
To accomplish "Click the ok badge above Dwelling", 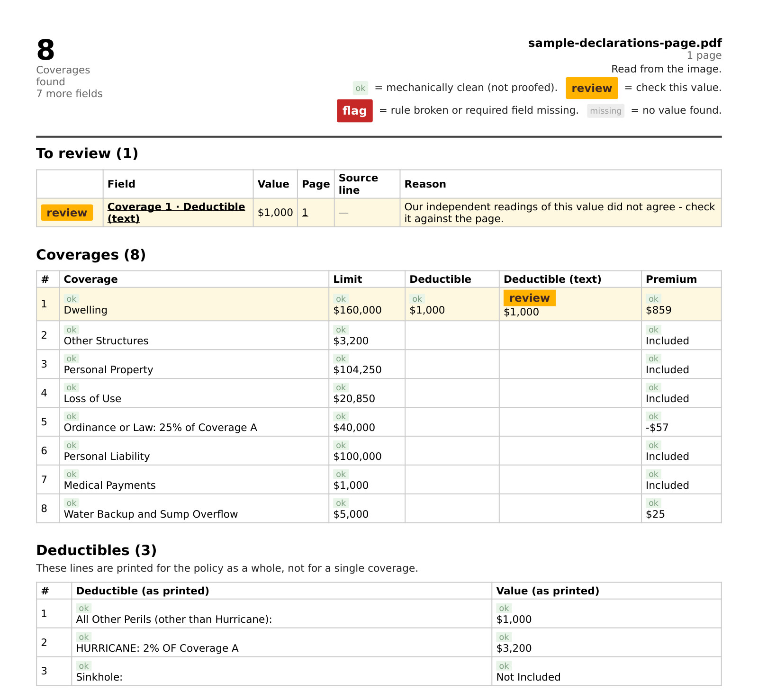I will point(71,299).
